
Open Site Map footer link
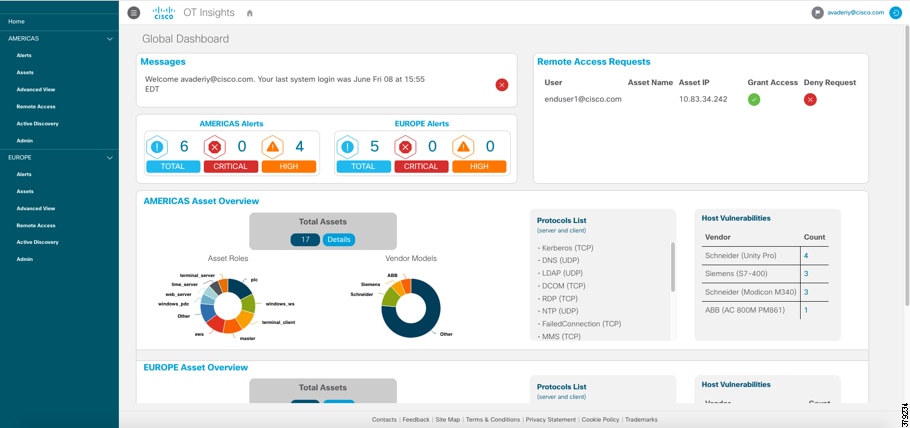click(447, 419)
